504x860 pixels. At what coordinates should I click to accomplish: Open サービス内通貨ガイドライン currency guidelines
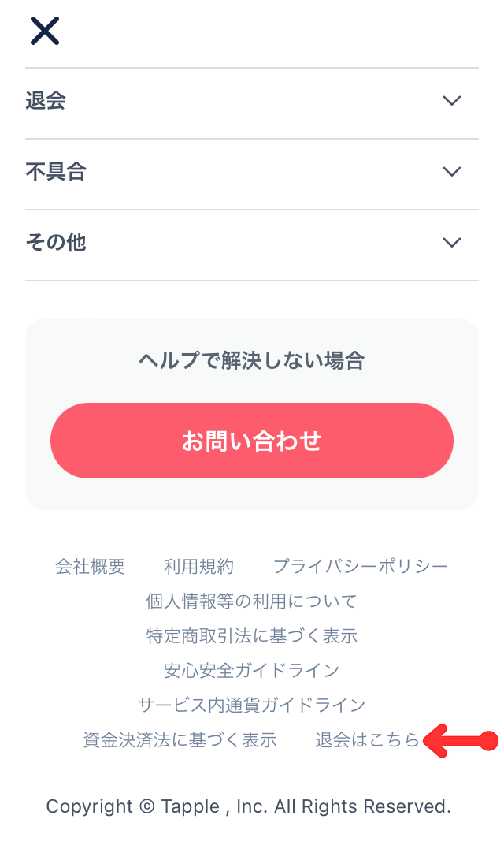point(251,704)
